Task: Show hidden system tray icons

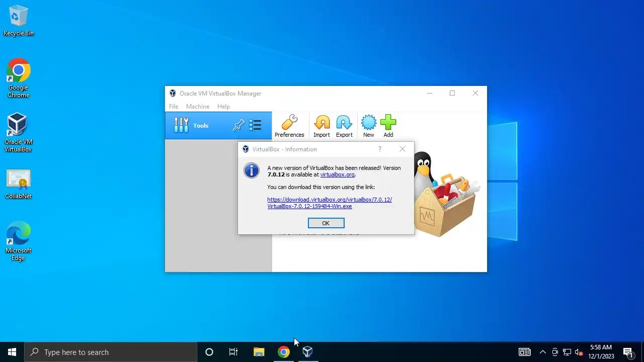Action: (x=543, y=352)
